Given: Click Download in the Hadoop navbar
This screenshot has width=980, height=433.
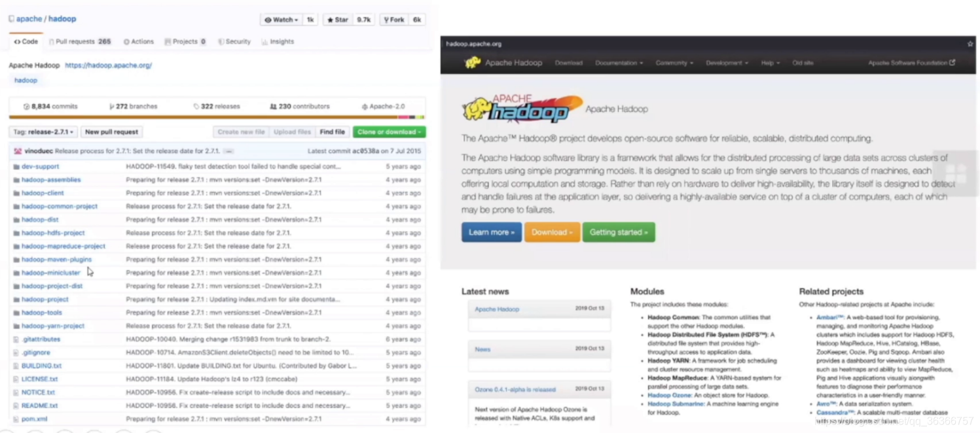Looking at the screenshot, I should click(x=568, y=63).
